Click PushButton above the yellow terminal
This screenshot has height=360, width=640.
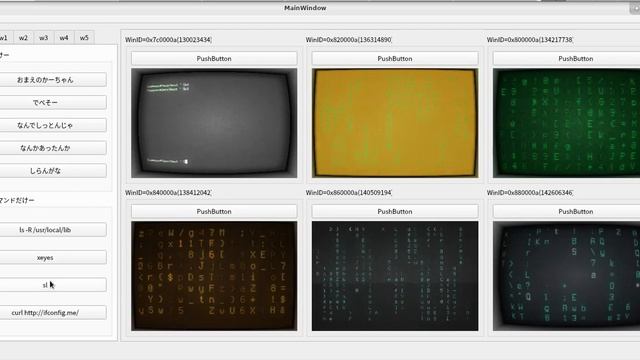pos(395,59)
